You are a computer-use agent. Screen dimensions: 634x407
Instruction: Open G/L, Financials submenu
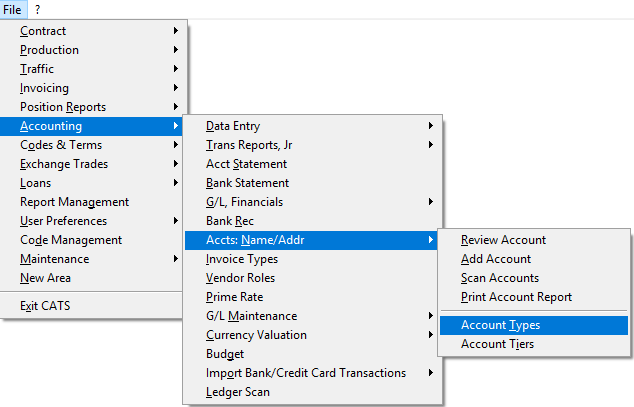pyautogui.click(x=312, y=202)
